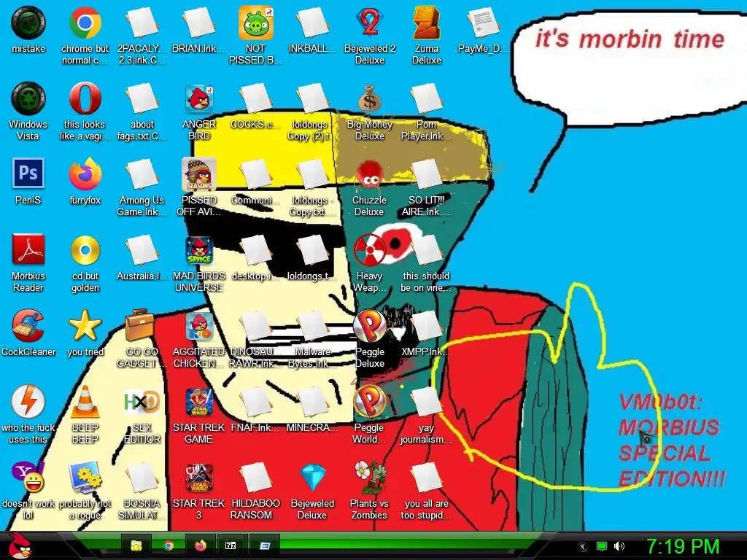Launch Chuzzle Deluxe icon
The width and height of the screenshot is (747, 560).
point(370,174)
